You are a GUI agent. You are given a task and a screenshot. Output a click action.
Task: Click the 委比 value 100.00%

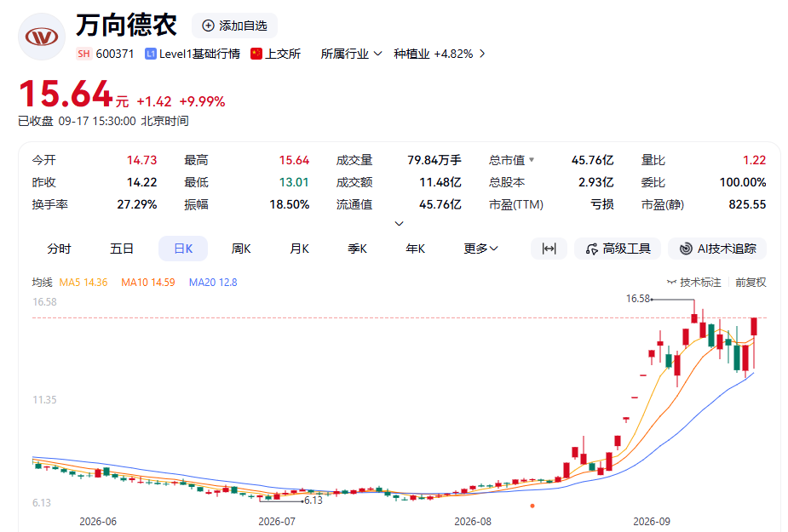pyautogui.click(x=743, y=182)
